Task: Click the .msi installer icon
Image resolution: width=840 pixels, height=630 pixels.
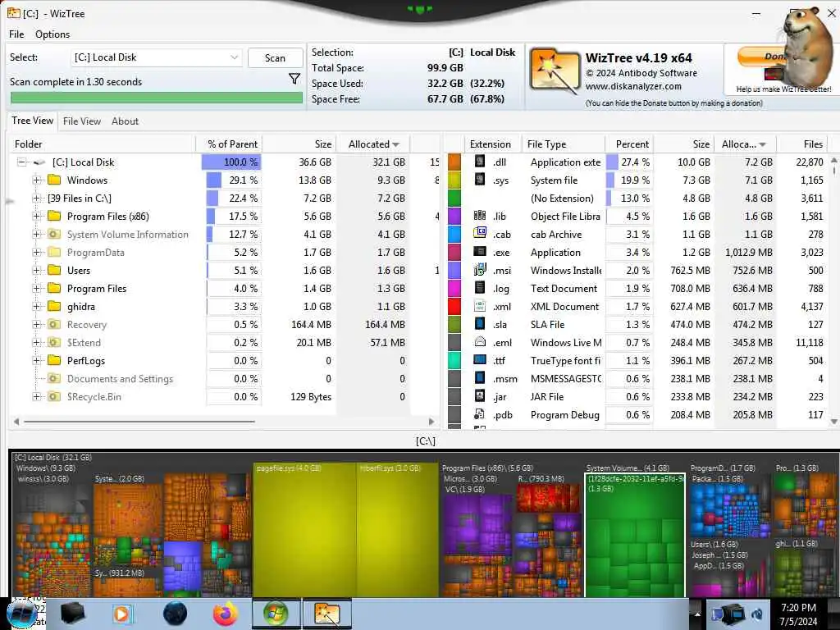Action: 480,269
